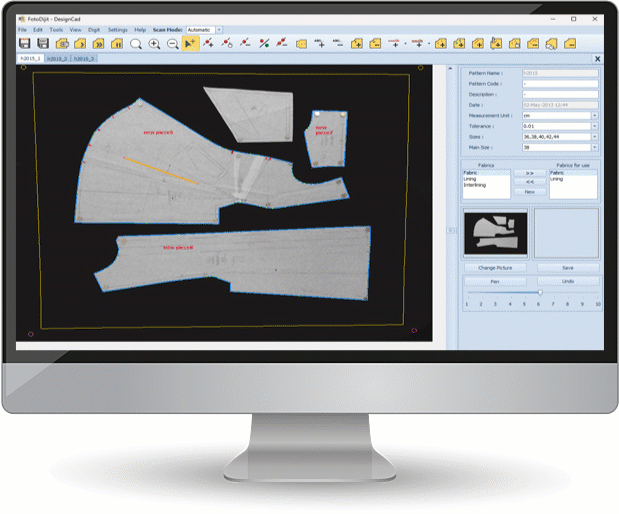Image resolution: width=619 pixels, height=514 pixels.
Task: Click the Undo button
Action: pyautogui.click(x=567, y=281)
